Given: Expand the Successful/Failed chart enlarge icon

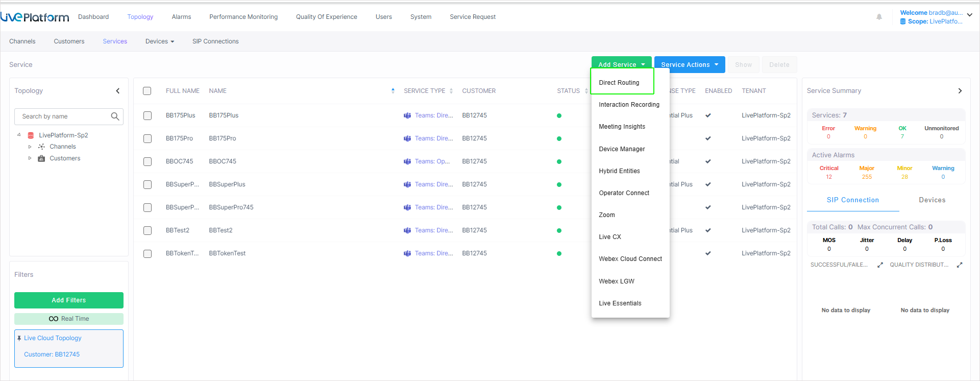Looking at the screenshot, I should [x=880, y=265].
